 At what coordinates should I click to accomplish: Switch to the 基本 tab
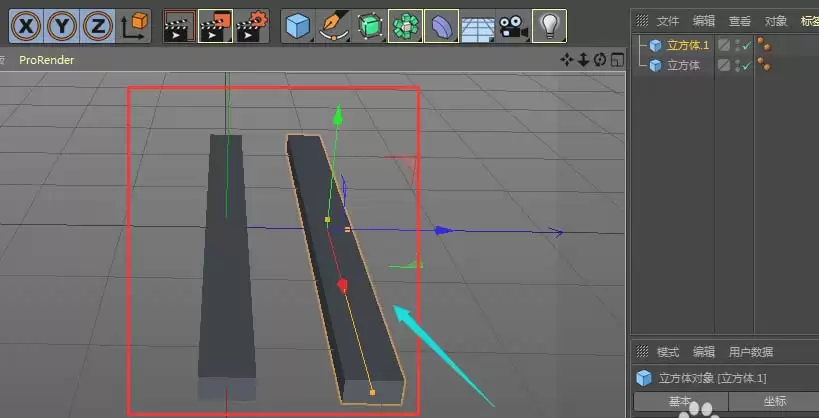coord(681,402)
